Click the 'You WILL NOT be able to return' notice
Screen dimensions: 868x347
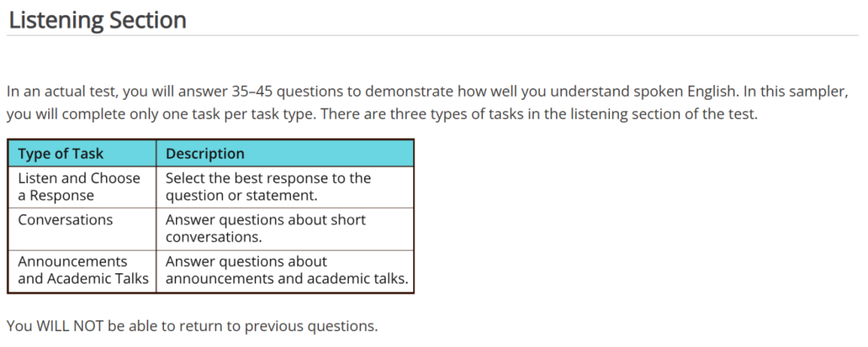[192, 327]
